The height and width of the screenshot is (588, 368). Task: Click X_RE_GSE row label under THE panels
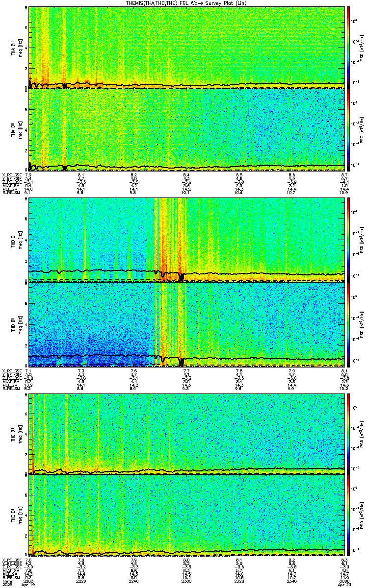pos(12,560)
